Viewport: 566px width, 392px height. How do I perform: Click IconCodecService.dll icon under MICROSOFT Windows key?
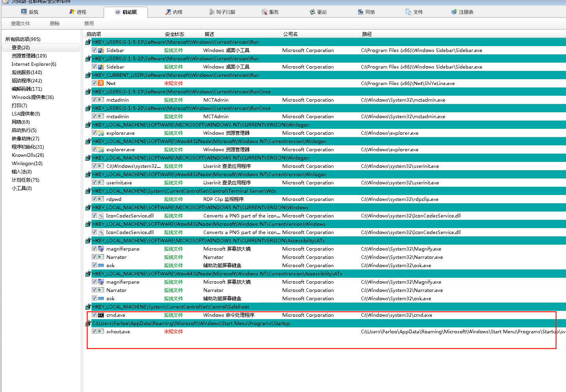tap(101, 216)
